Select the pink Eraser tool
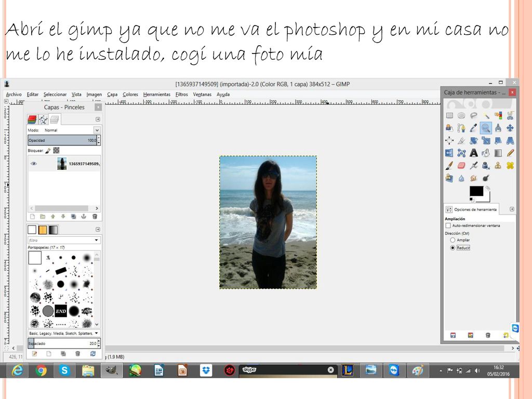Screen dimensions: 532x399 coord(461,166)
